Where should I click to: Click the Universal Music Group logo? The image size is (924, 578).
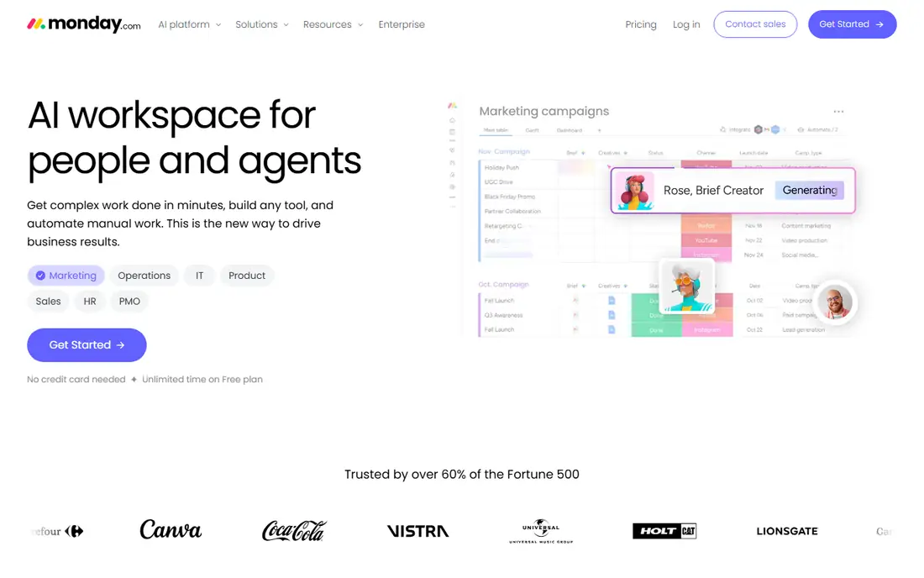pyautogui.click(x=541, y=531)
